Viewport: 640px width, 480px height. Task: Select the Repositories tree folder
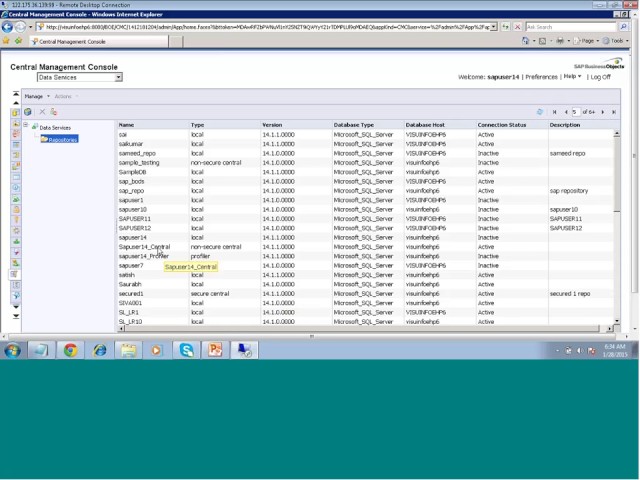60,140
